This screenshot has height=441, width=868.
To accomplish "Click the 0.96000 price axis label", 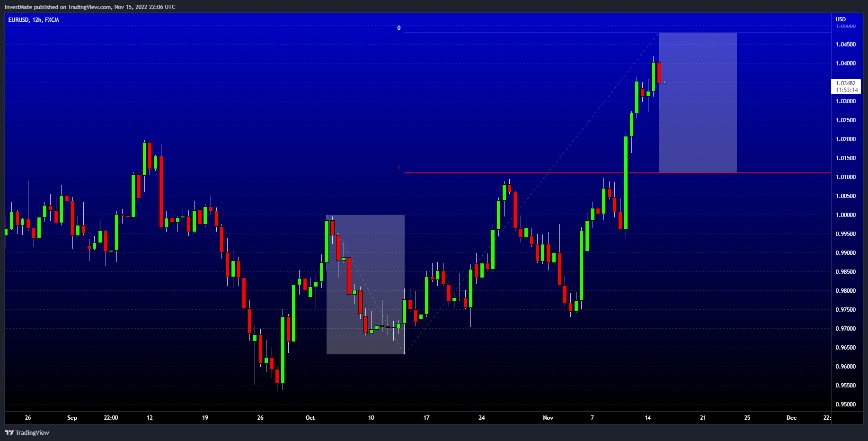I will click(x=846, y=367).
